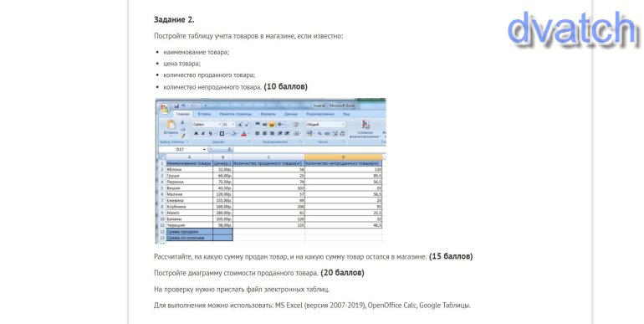Select the Вставка ribbon tab in the Excel image
Image resolution: width=644 pixels, height=324 pixels.
pos(204,114)
